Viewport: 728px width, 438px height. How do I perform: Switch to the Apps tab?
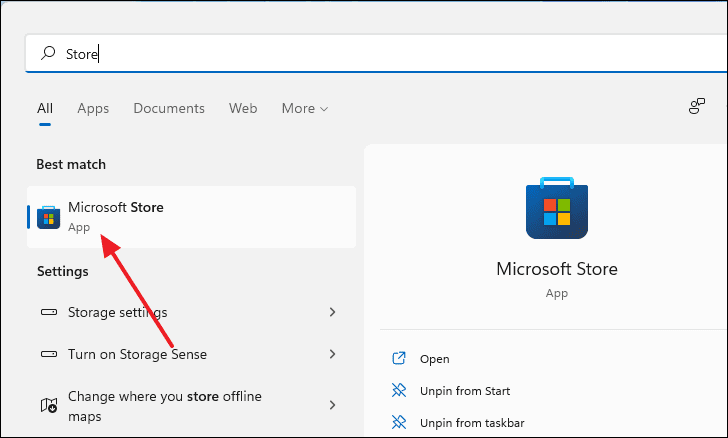click(93, 108)
